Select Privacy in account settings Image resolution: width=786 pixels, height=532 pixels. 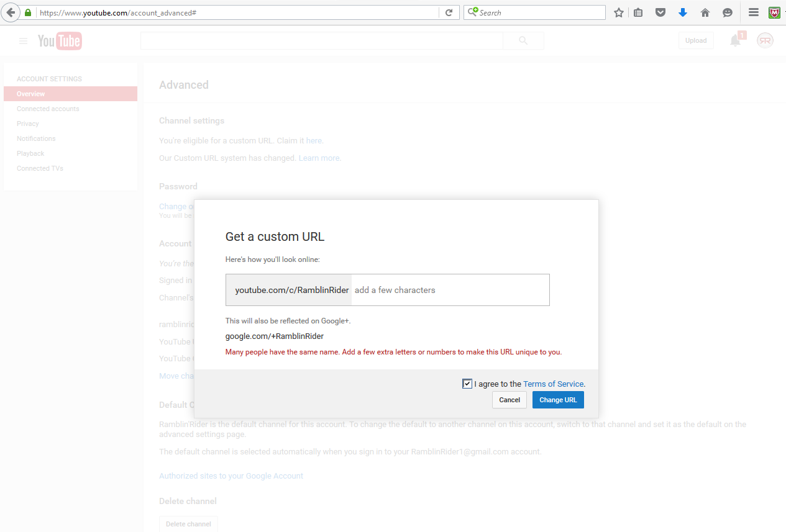tap(28, 124)
